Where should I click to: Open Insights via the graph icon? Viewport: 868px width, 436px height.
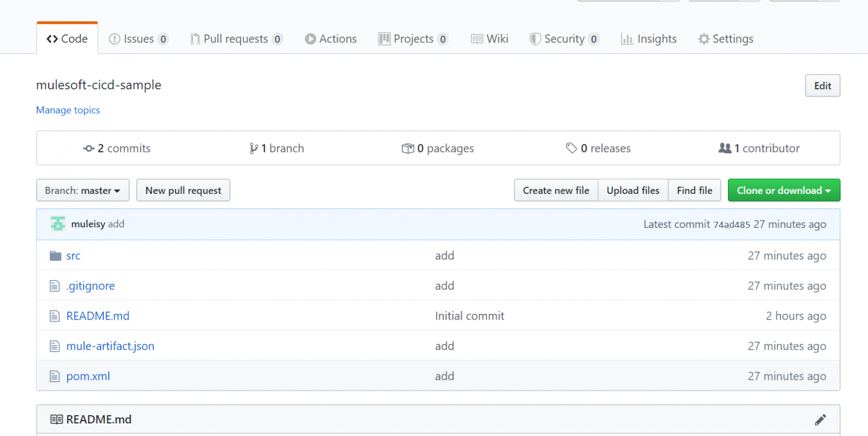(627, 38)
